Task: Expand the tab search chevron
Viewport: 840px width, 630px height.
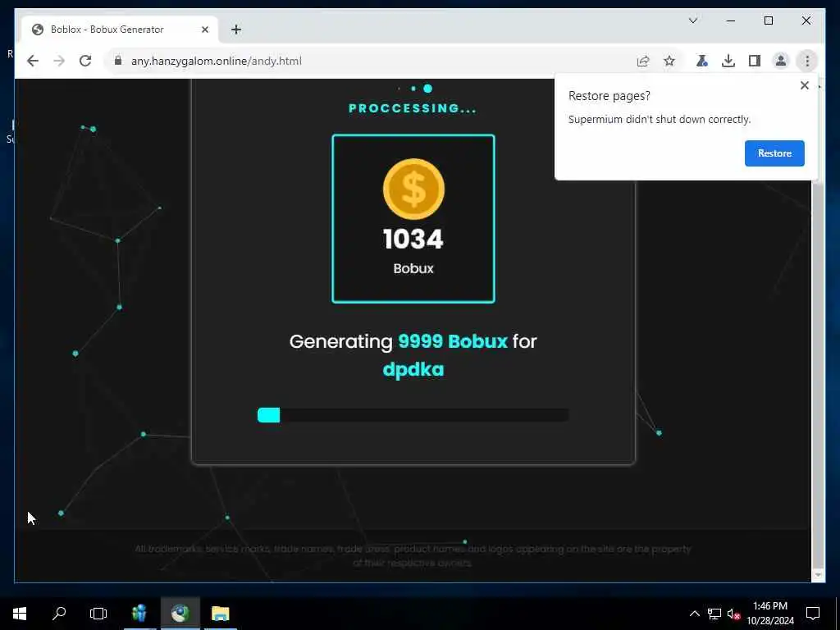Action: coord(692,21)
